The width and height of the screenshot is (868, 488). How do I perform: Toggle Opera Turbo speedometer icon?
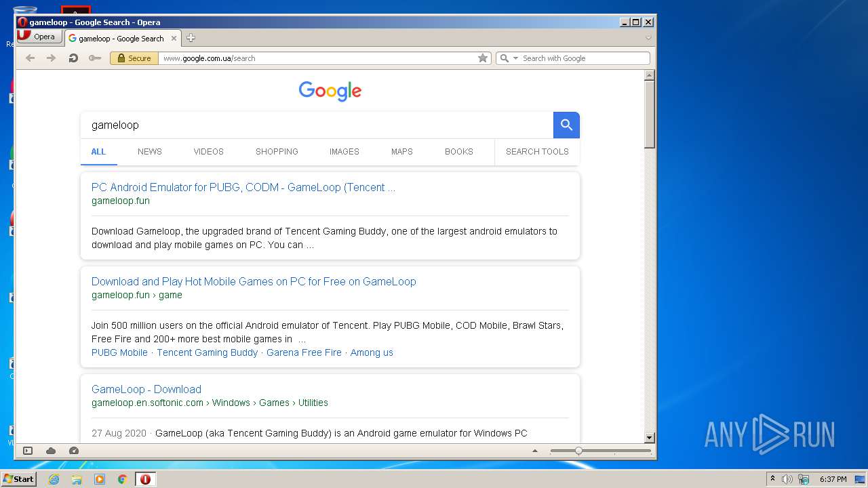[74, 451]
